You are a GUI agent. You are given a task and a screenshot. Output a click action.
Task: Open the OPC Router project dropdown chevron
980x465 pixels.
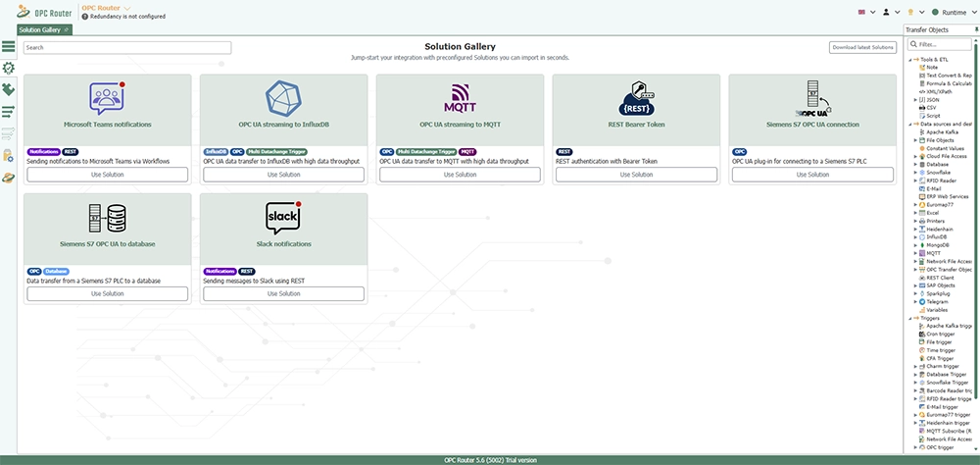[x=127, y=8]
